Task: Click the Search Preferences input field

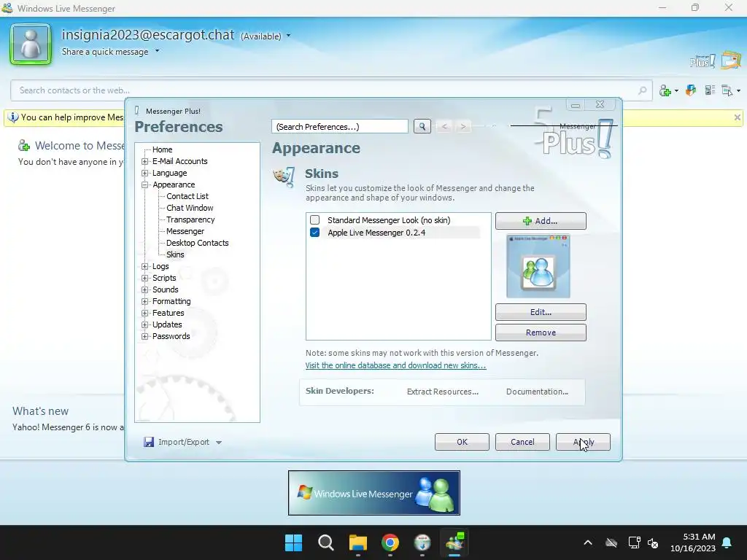Action: [340, 127]
